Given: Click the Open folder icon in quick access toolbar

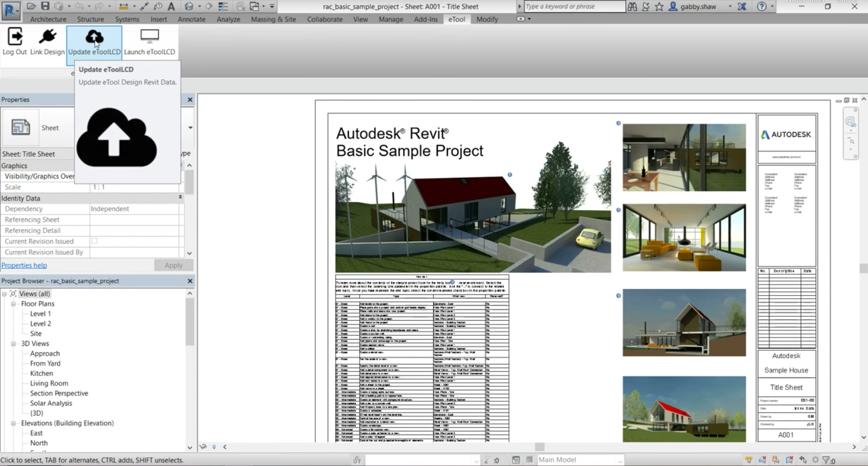Looking at the screenshot, I should click(x=31, y=6).
